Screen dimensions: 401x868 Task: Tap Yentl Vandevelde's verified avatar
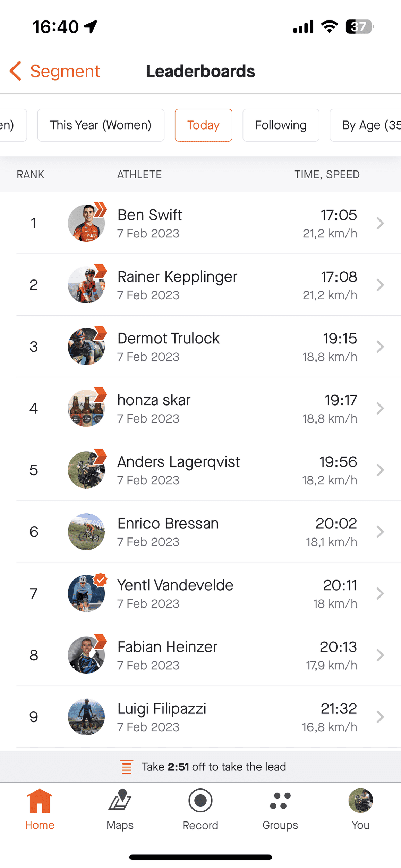point(86,593)
